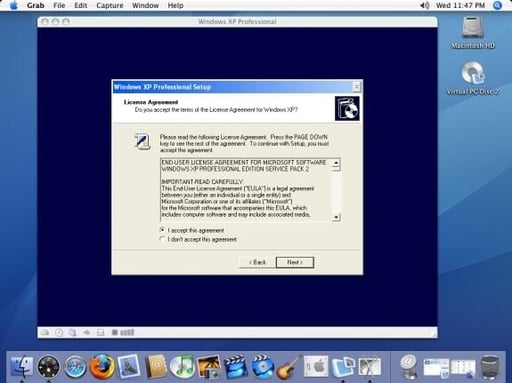Open the Capture menu
512x383 pixels.
(110, 5)
